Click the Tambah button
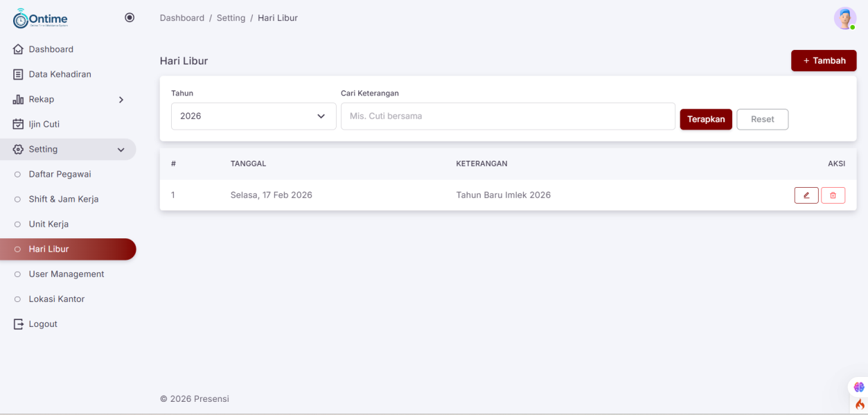The height and width of the screenshot is (415, 868). pos(824,61)
